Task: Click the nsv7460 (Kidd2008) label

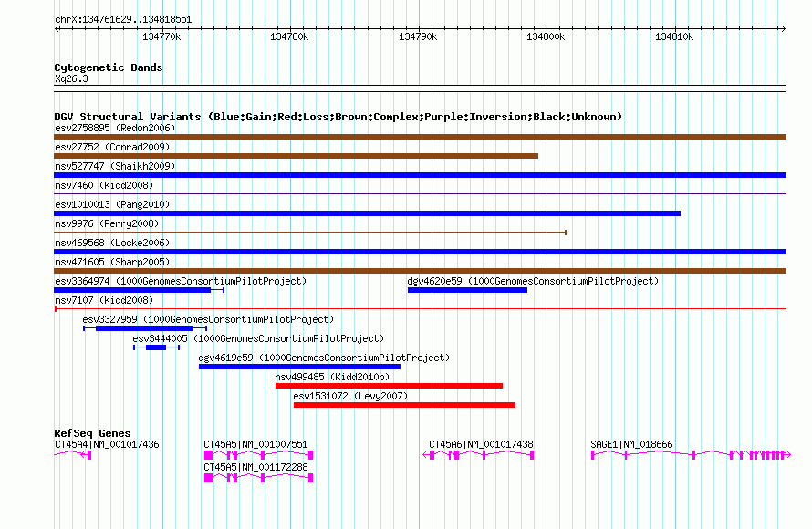Action: click(104, 185)
